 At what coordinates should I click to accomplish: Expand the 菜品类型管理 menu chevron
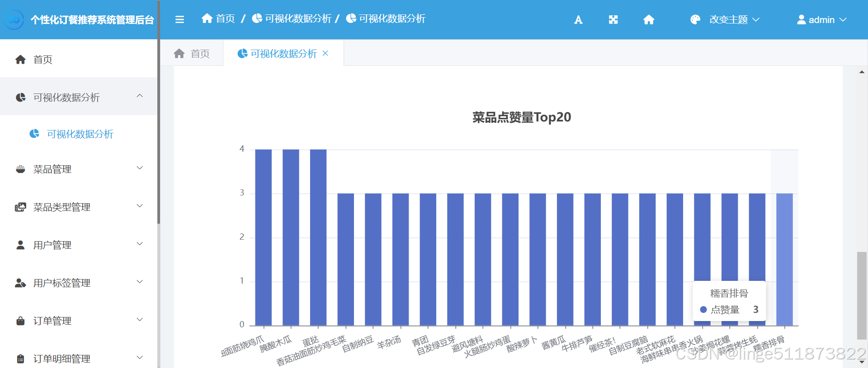140,206
